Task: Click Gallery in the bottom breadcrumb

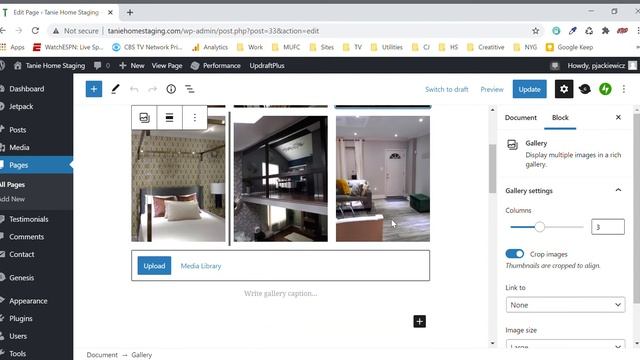Action: (x=142, y=355)
